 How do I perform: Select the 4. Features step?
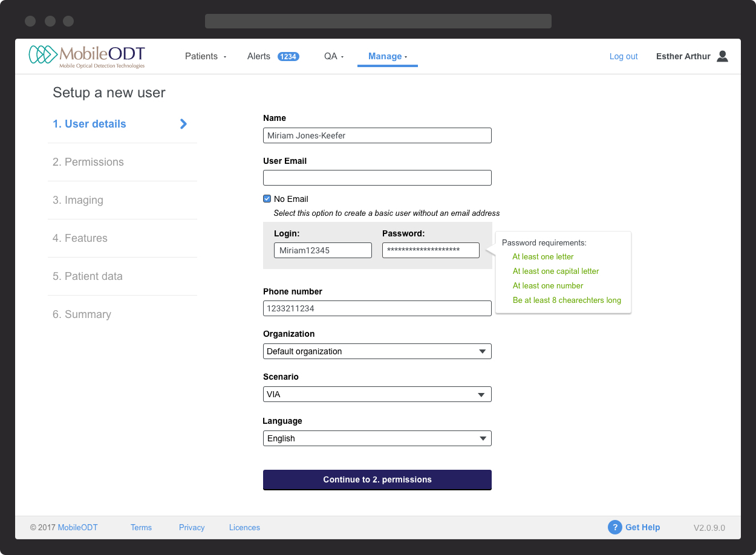click(80, 238)
